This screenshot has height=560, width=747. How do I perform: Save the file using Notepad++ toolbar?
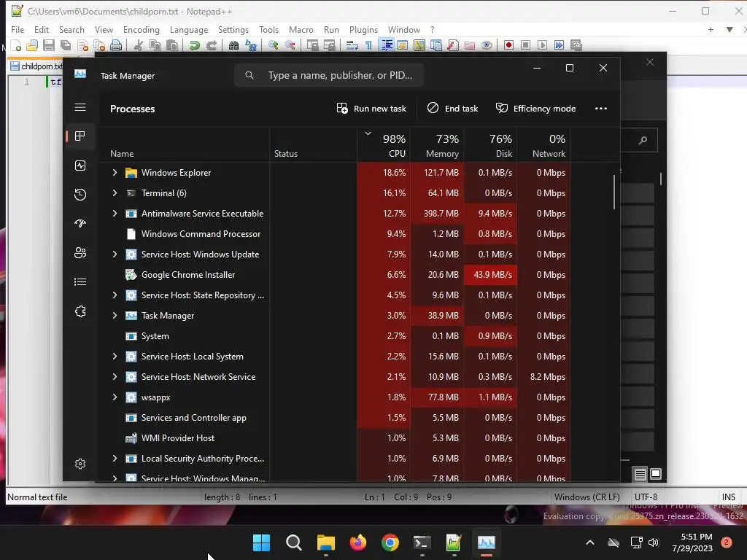49,45
